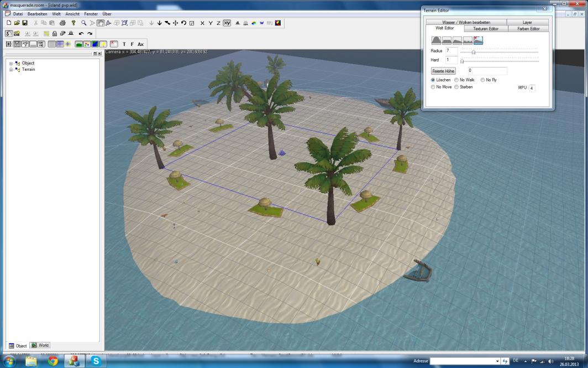Choose the Sterben radio button
The image size is (588, 368).
456,87
